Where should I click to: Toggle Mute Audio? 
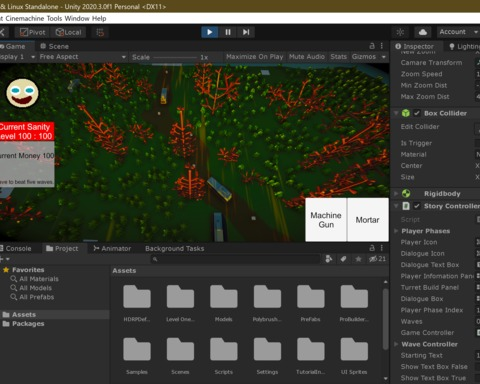click(307, 57)
